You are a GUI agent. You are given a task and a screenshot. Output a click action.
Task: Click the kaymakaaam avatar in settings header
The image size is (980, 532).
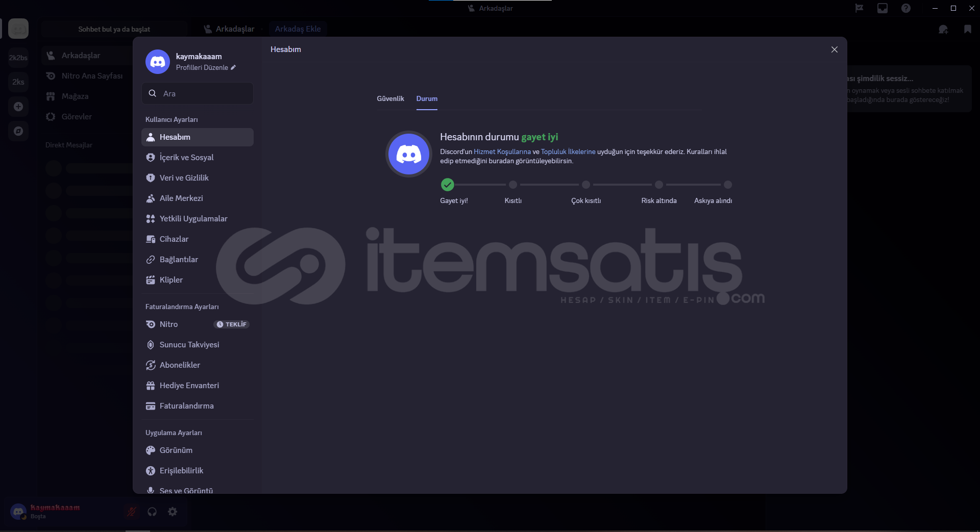coord(158,62)
